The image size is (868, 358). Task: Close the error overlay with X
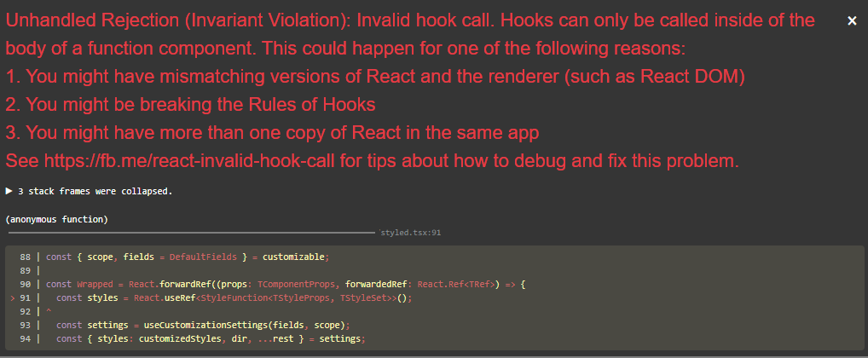pyautogui.click(x=852, y=21)
